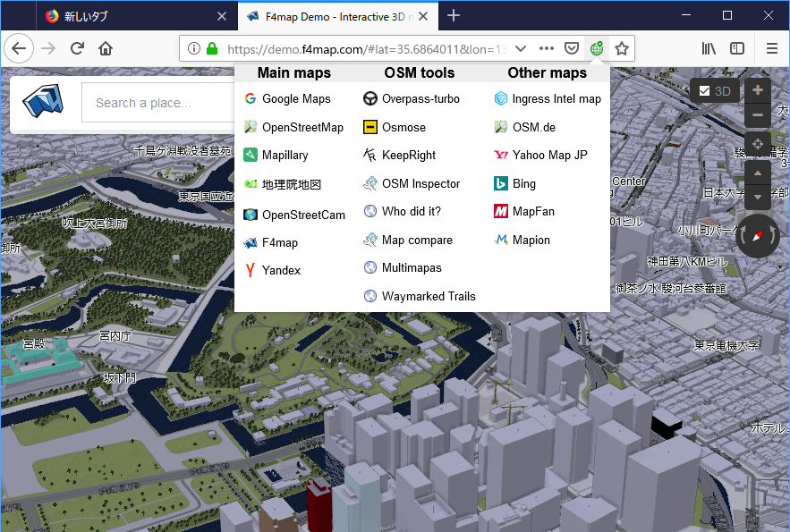Reload the current page
This screenshot has height=532, width=790.
coord(77,48)
